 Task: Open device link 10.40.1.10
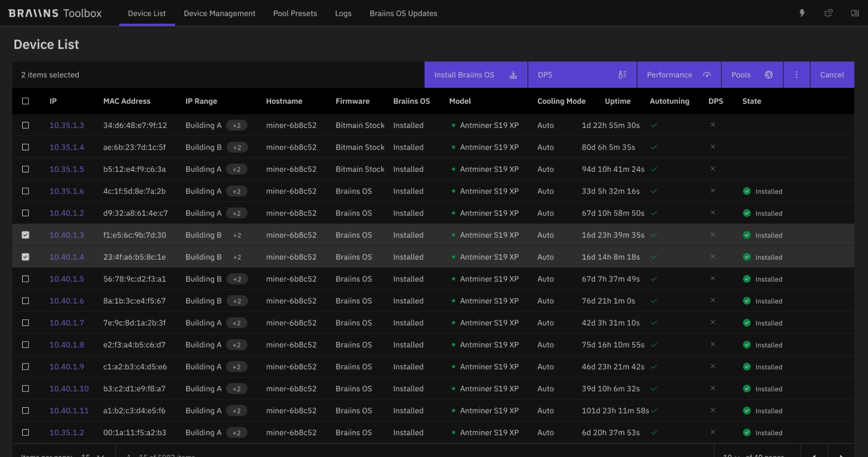click(69, 388)
